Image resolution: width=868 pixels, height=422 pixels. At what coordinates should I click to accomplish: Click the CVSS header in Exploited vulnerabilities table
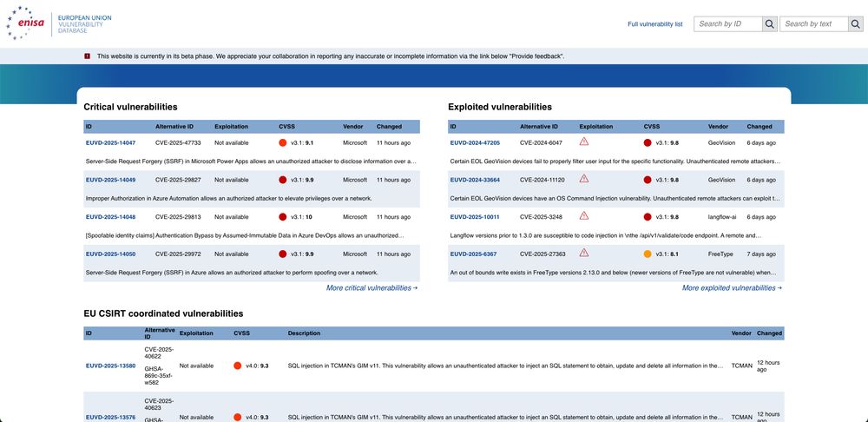[652, 127]
